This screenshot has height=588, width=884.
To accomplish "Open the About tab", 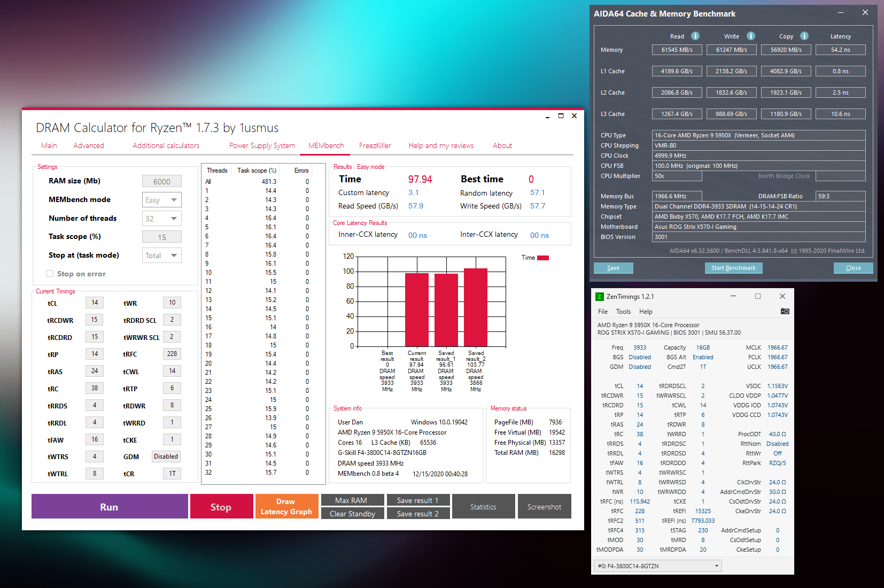I will click(502, 145).
